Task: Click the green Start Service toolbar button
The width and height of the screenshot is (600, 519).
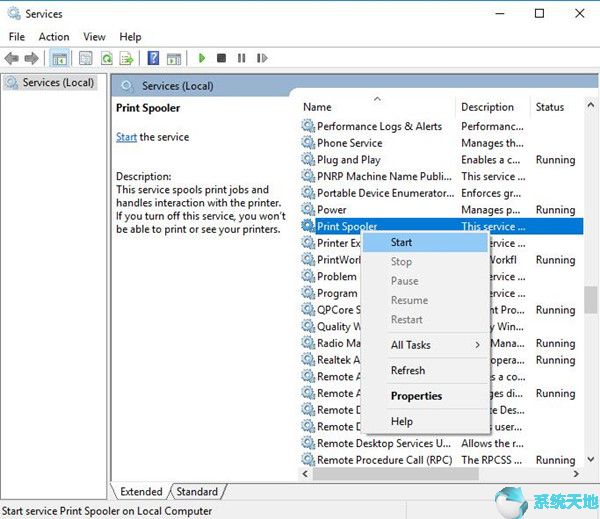Action: (x=202, y=58)
